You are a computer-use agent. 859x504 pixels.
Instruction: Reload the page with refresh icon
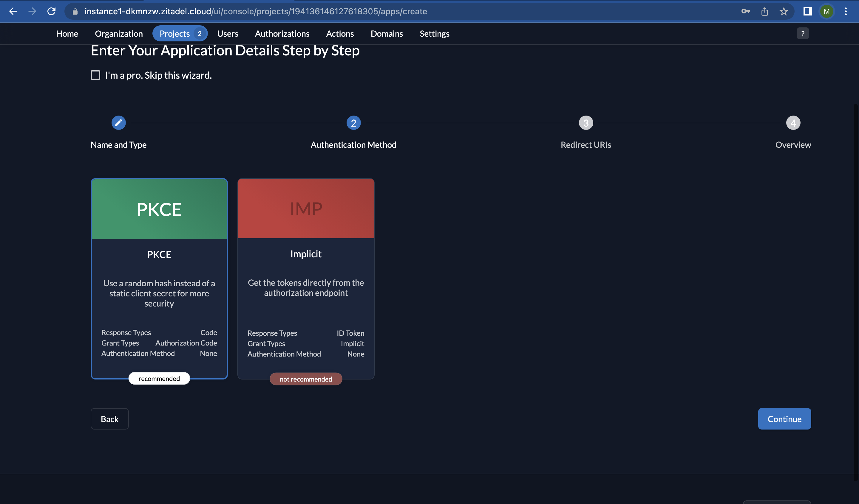pyautogui.click(x=52, y=11)
